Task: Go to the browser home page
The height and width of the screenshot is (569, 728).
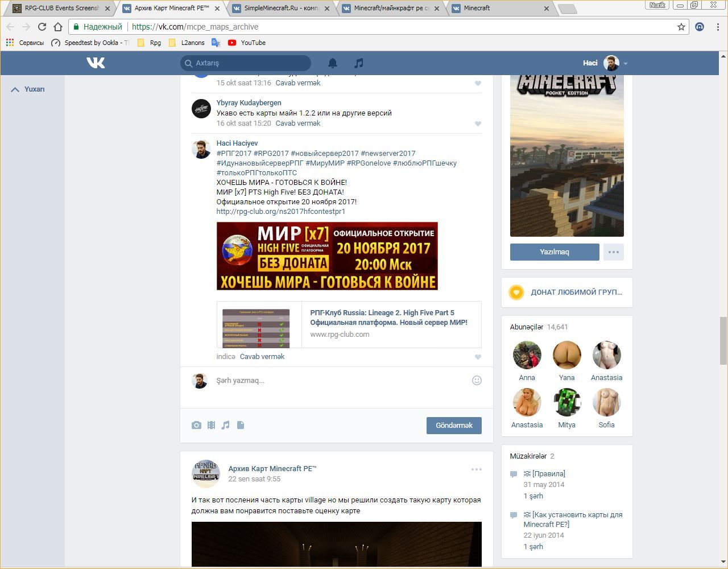Action: (x=57, y=27)
